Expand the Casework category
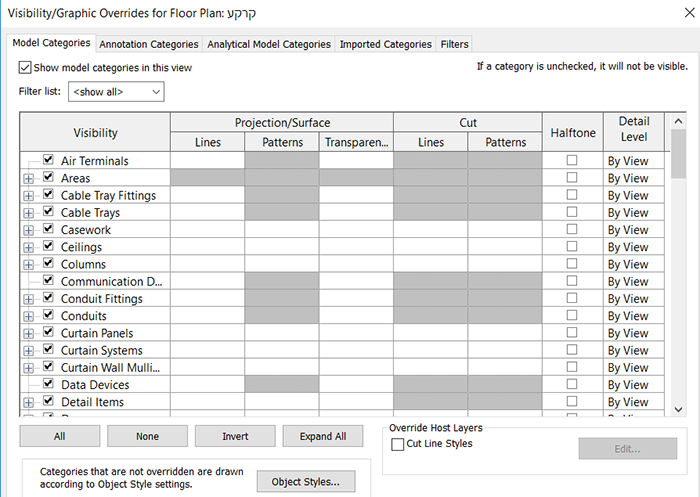The image size is (700, 497). [x=28, y=230]
